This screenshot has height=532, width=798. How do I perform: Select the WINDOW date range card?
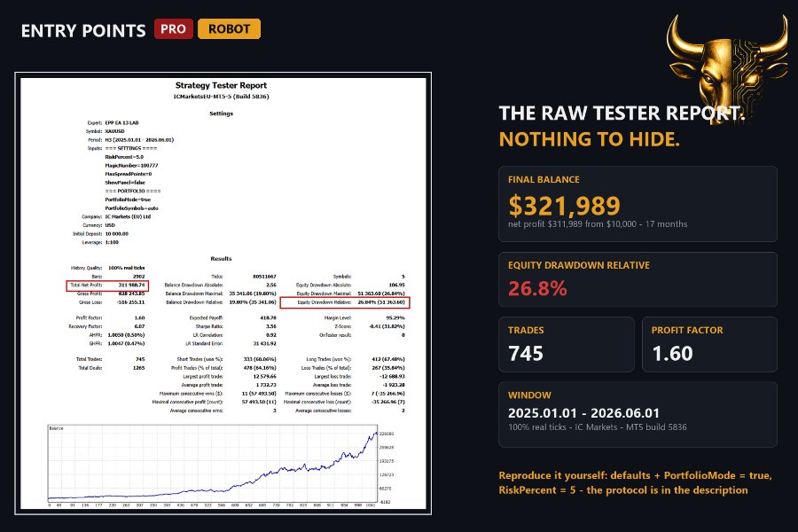(x=638, y=414)
